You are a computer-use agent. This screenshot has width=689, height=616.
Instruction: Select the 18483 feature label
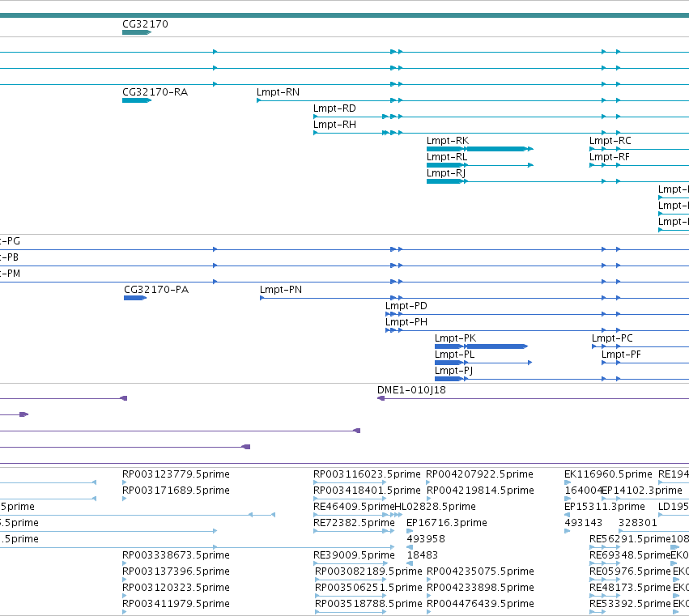tap(423, 555)
